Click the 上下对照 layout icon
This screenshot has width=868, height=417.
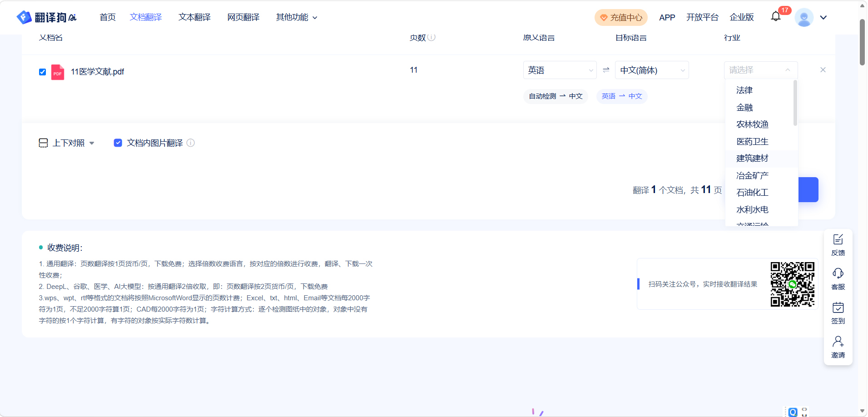(43, 143)
